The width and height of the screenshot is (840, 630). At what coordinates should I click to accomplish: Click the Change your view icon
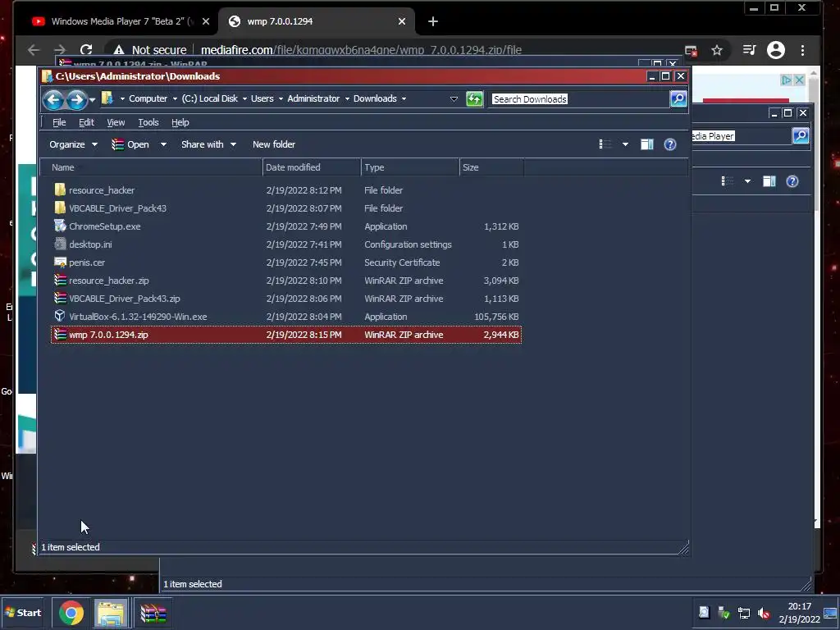(x=605, y=144)
